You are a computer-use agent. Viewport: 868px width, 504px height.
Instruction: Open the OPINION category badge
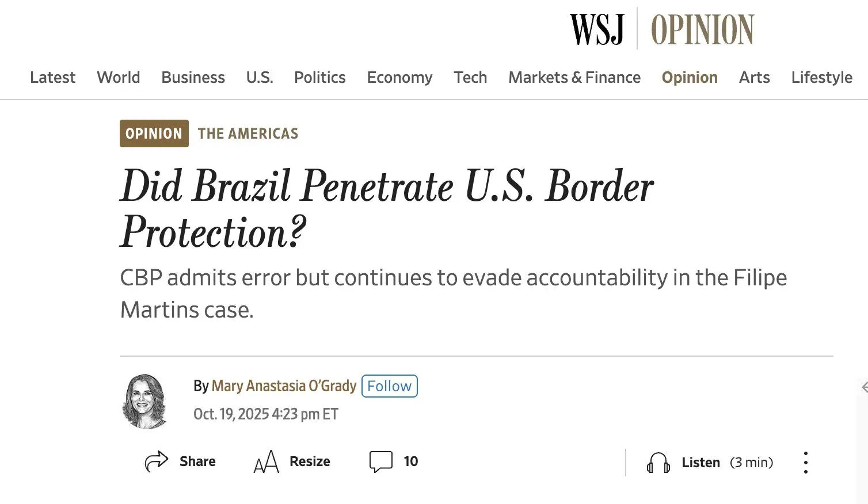point(154,133)
